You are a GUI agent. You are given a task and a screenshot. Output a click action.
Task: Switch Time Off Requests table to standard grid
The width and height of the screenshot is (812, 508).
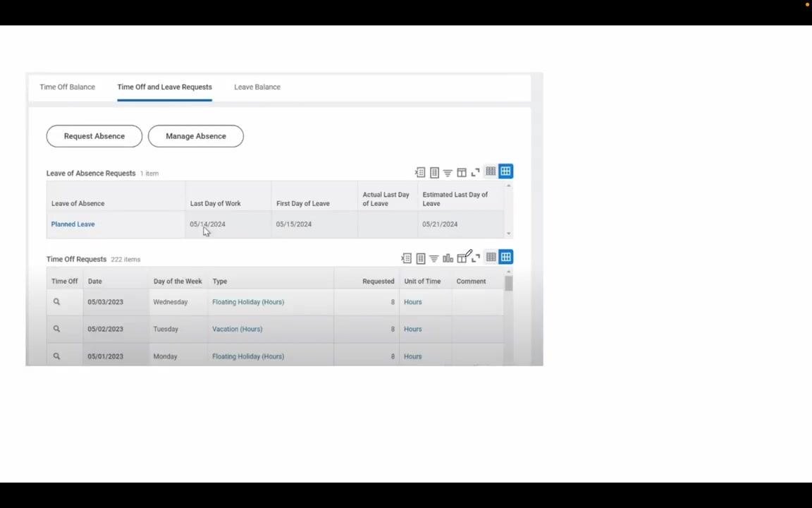click(506, 257)
